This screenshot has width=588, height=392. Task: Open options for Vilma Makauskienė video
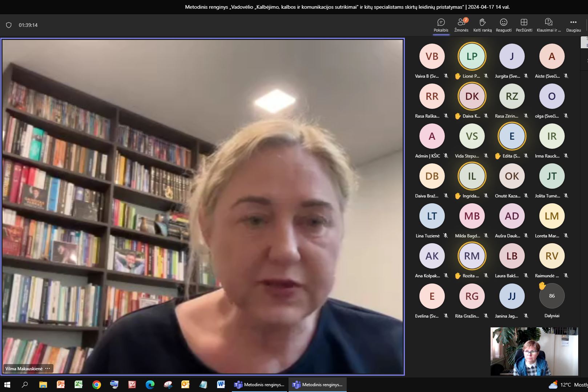point(48,368)
